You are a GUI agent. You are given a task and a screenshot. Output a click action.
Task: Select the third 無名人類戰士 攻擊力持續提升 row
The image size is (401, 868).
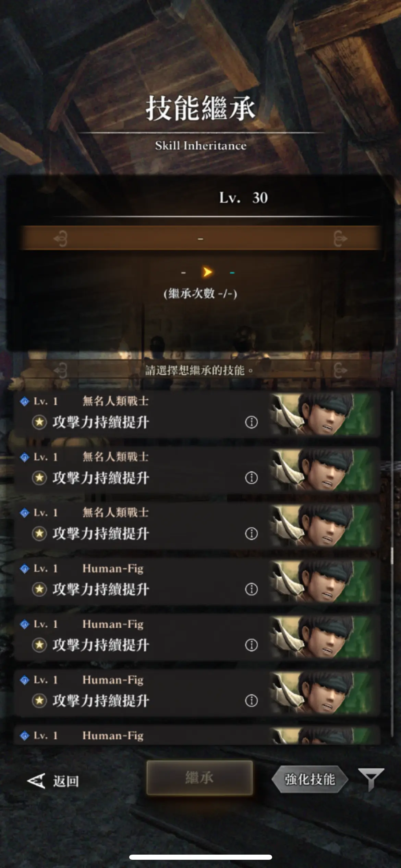[x=197, y=526]
